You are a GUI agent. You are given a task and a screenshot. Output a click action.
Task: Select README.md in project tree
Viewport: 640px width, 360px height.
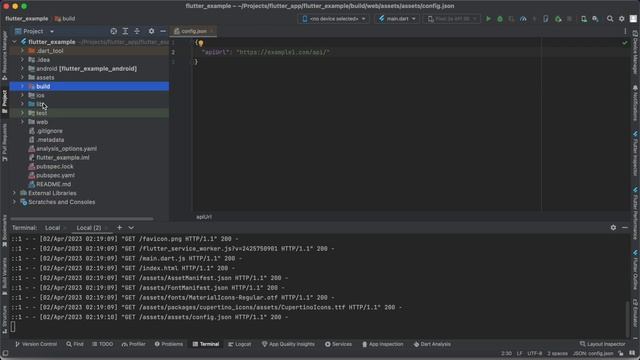pos(53,184)
